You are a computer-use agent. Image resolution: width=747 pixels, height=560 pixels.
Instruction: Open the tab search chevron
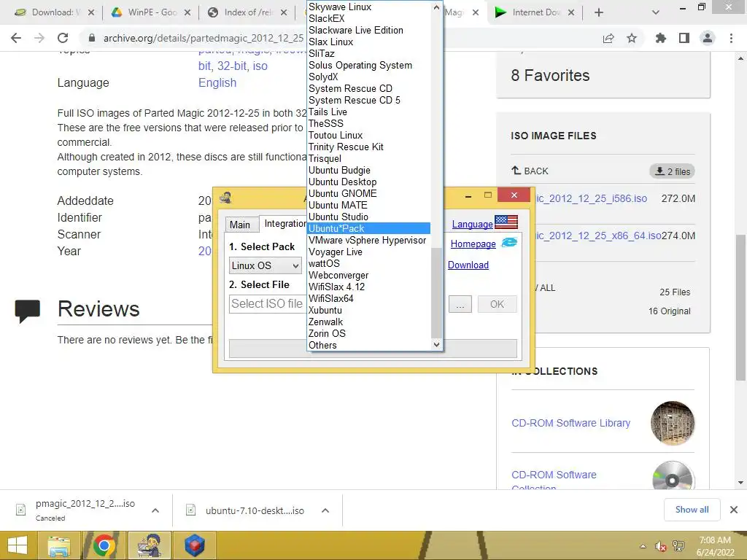point(656,12)
